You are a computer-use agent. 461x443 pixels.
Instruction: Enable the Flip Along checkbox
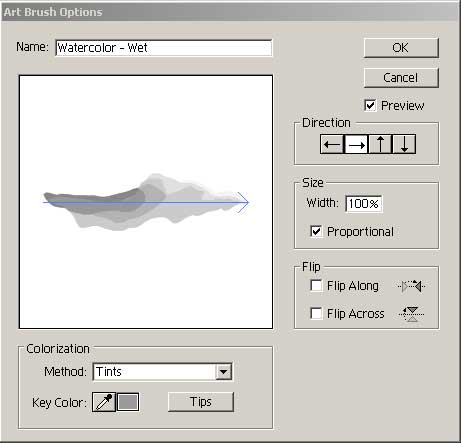tap(316, 286)
